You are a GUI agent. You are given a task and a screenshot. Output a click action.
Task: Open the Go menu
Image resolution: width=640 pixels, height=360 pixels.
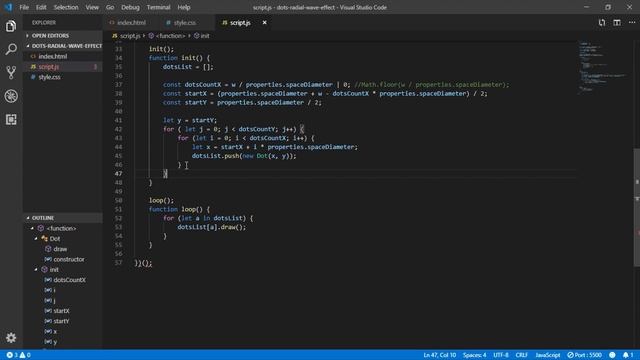coord(110,7)
